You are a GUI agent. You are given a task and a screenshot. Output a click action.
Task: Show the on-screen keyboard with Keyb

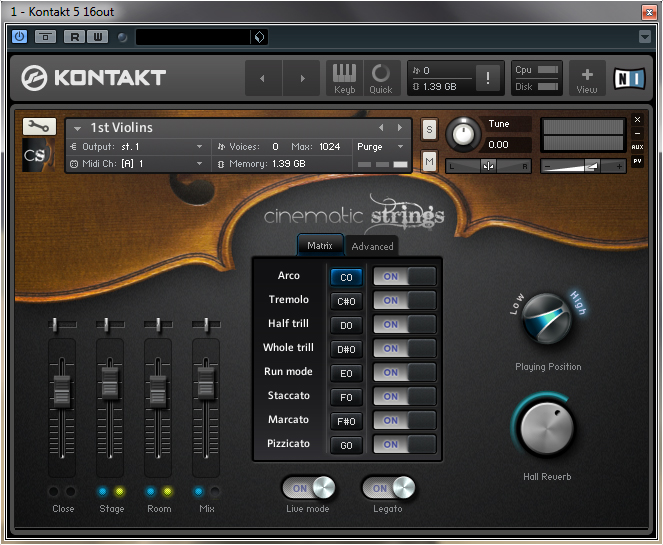tap(345, 78)
